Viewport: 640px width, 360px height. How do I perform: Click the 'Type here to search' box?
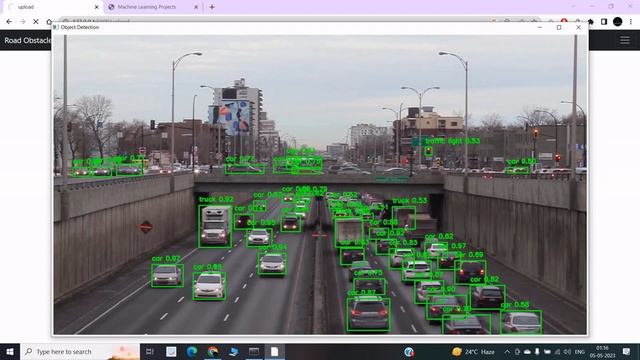(x=80, y=351)
